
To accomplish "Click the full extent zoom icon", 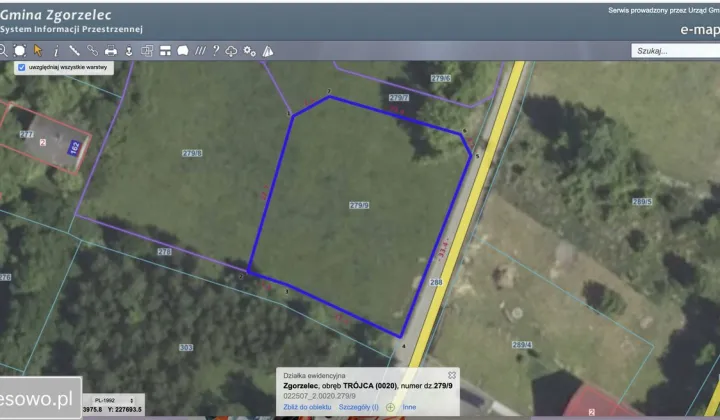I will coord(20,50).
